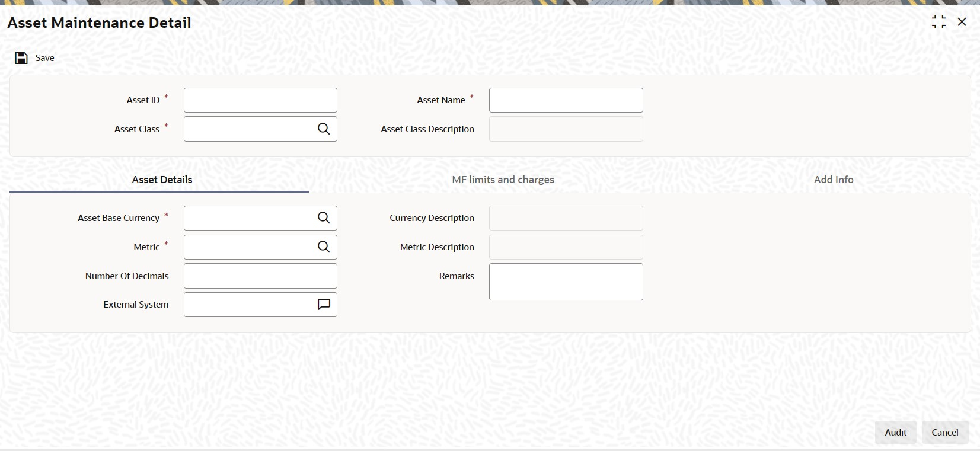The width and height of the screenshot is (980, 451).
Task: Click the 'Remarks' label
Action: pyautogui.click(x=457, y=276)
